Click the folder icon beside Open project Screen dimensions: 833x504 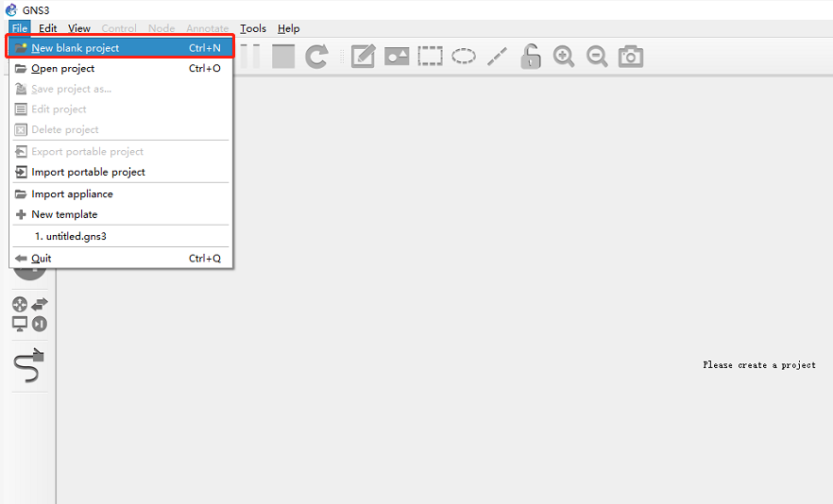click(x=21, y=69)
